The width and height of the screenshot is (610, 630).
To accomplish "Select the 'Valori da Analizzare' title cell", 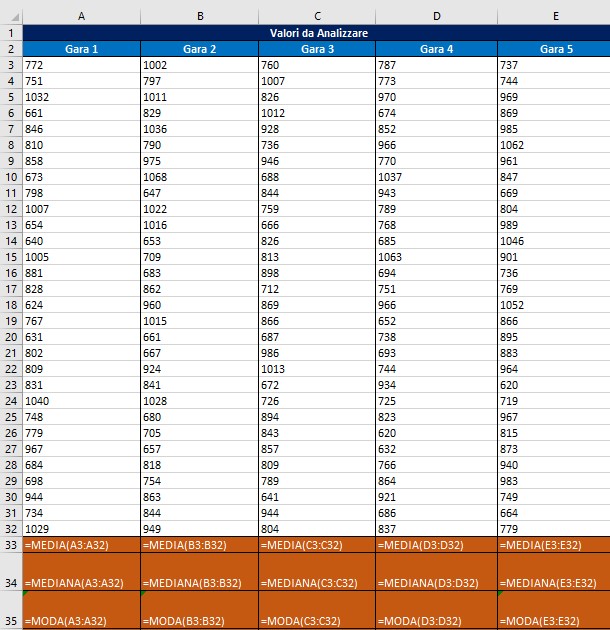I will (x=316, y=33).
